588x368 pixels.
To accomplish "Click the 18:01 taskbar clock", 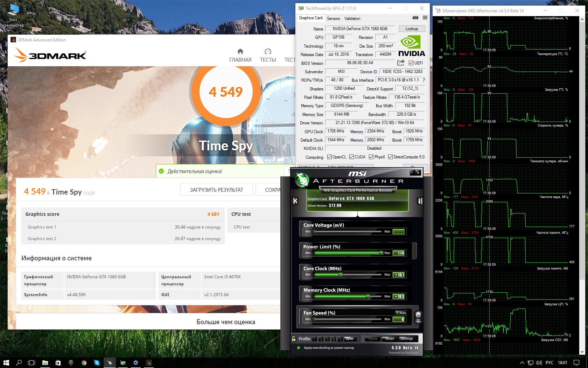I will 562,363.
